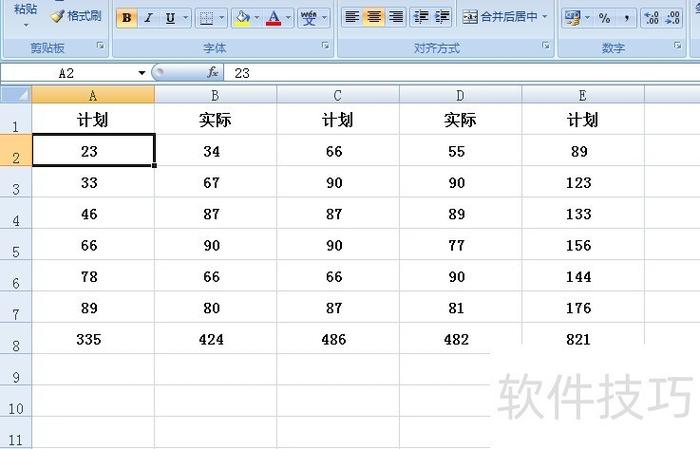This screenshot has width=700, height=449.
Task: Increase indent icon
Action: (x=442, y=17)
